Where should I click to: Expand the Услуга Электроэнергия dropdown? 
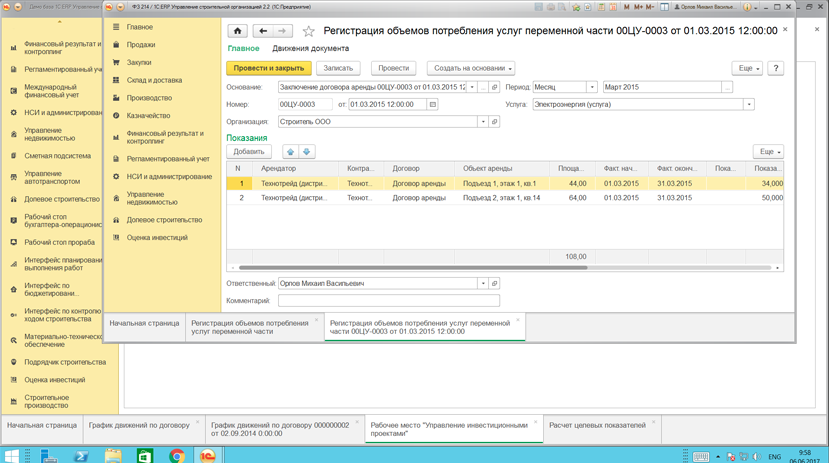coord(749,105)
